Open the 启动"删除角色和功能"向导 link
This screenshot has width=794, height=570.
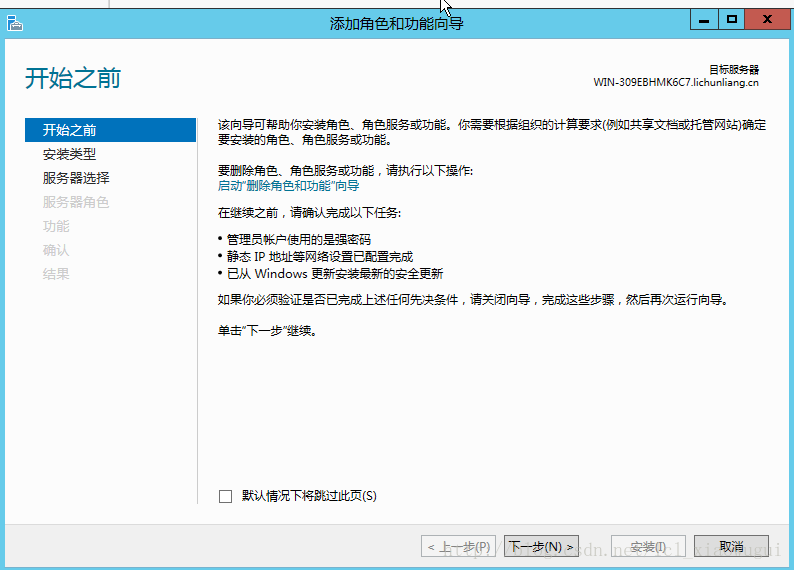tap(289, 186)
